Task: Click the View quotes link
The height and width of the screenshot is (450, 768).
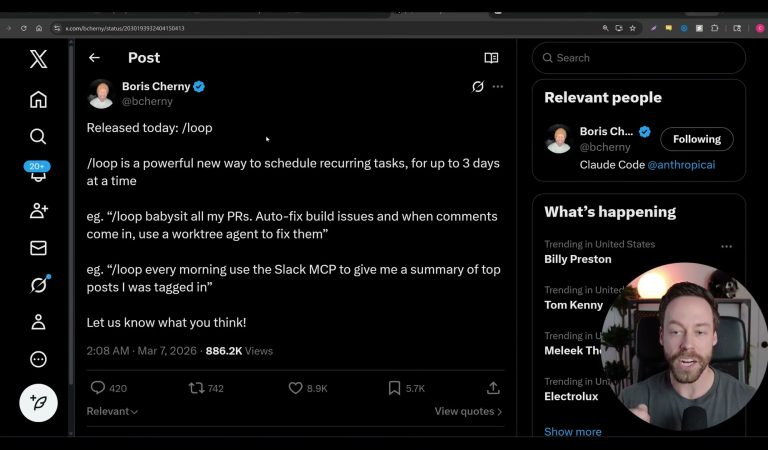Action: (x=468, y=411)
